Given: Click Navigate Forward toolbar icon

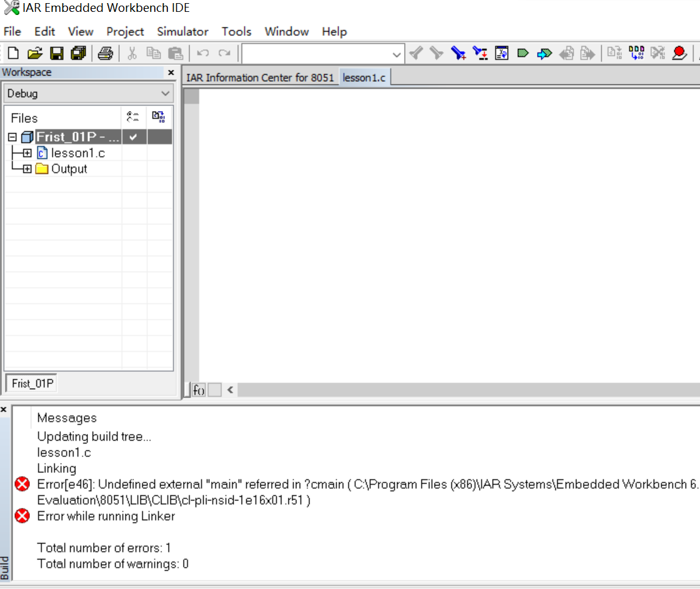Looking at the screenshot, I should pos(588,54).
